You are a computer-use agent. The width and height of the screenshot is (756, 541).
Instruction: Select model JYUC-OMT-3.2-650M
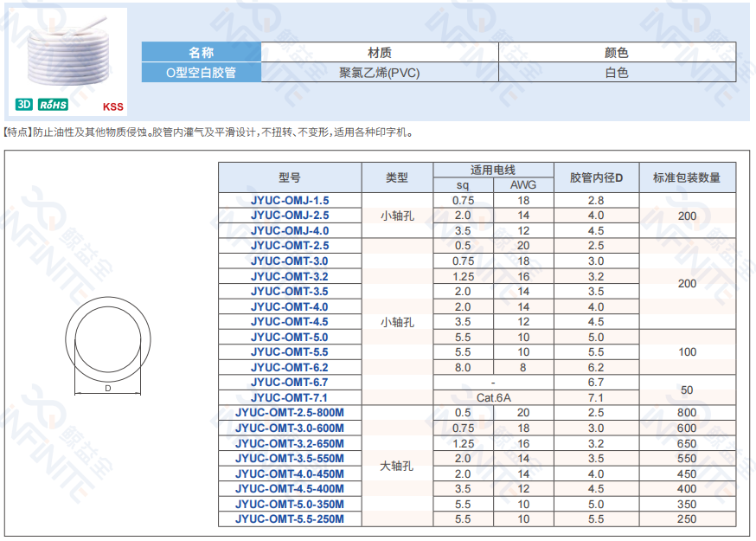pyautogui.click(x=290, y=443)
